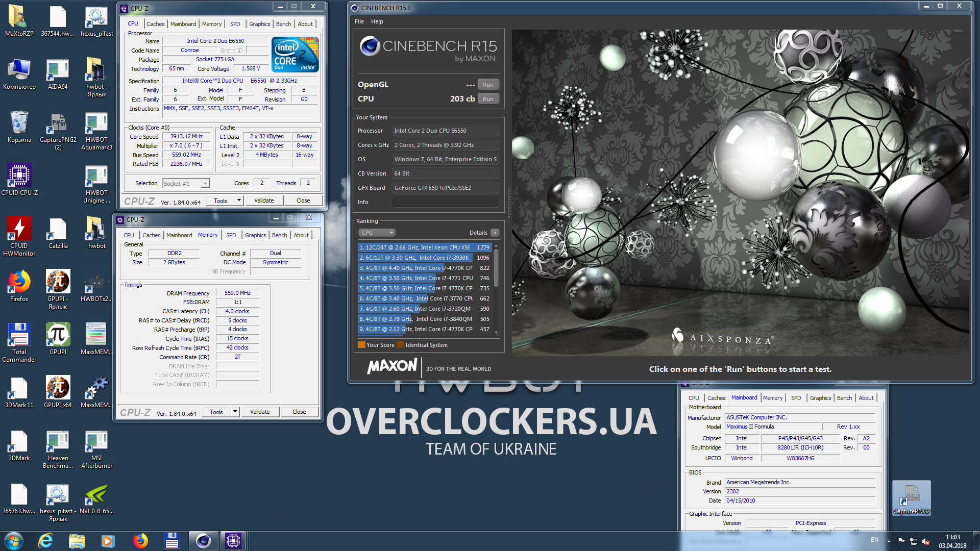Open the Компьютер desktop icon
This screenshot has width=980, height=551.
(19, 74)
